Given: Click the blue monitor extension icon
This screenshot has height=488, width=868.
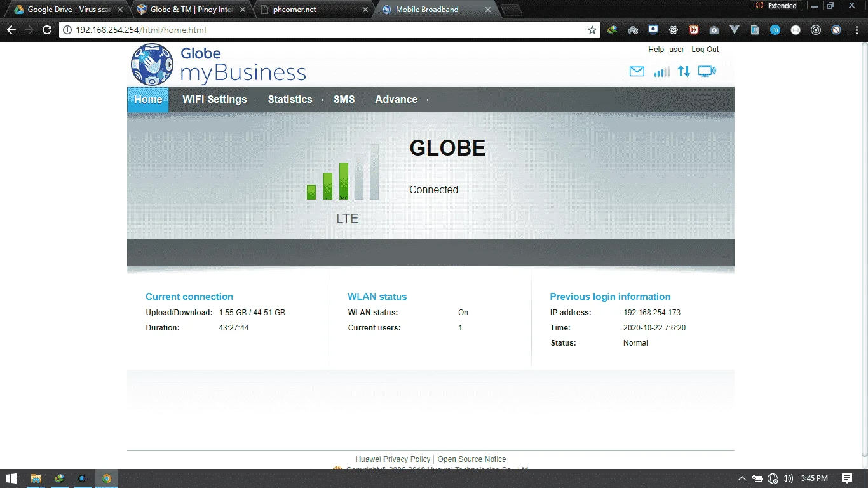Looking at the screenshot, I should [653, 30].
